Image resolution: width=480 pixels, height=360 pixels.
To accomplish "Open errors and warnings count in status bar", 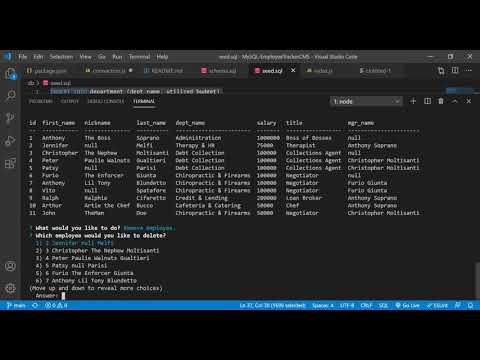I will click(56, 305).
